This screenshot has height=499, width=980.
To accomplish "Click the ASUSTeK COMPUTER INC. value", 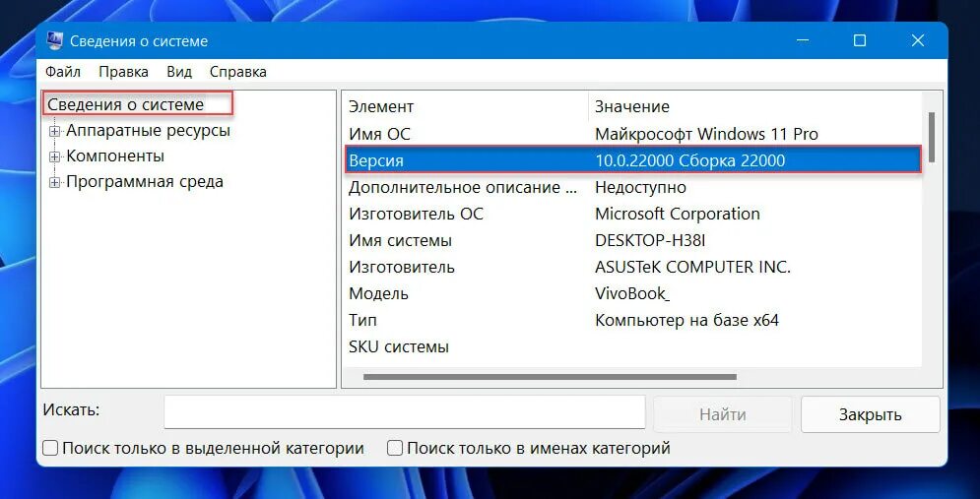I will tap(693, 268).
